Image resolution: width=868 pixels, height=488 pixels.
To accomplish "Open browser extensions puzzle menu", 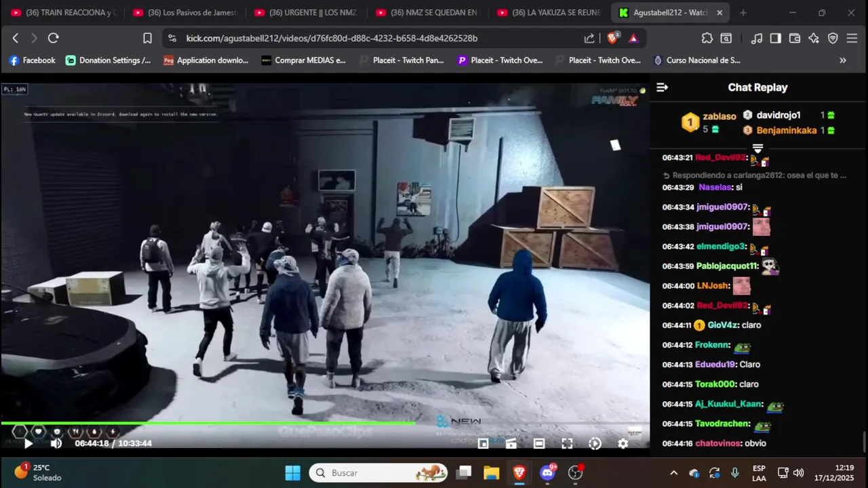I will tap(707, 39).
